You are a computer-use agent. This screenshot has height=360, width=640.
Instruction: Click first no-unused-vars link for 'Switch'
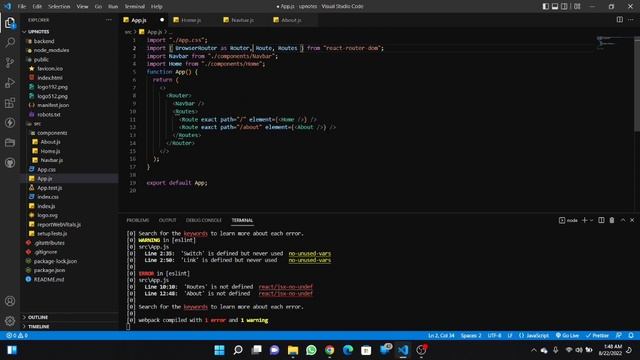point(310,253)
